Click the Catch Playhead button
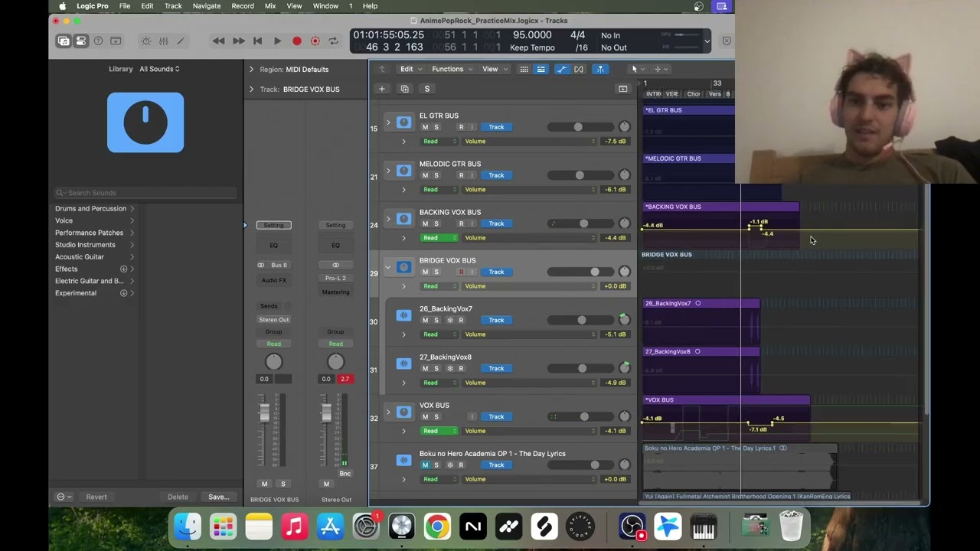This screenshot has height=551, width=980. (600, 69)
